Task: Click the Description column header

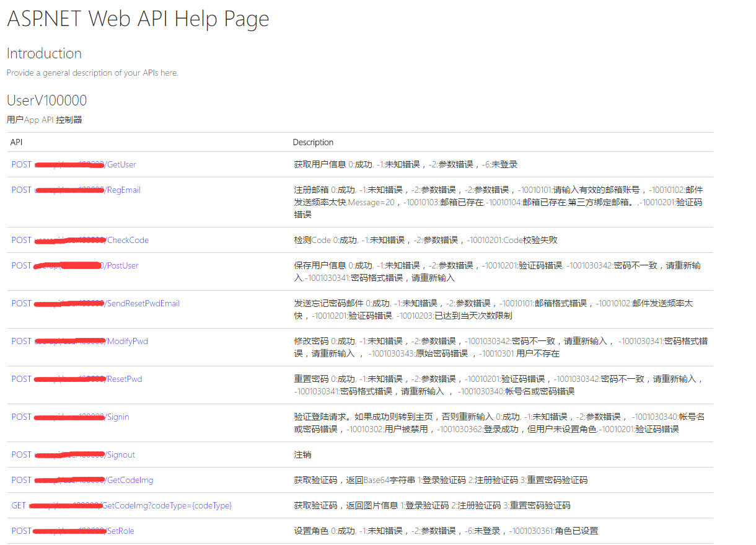Action: (x=313, y=142)
